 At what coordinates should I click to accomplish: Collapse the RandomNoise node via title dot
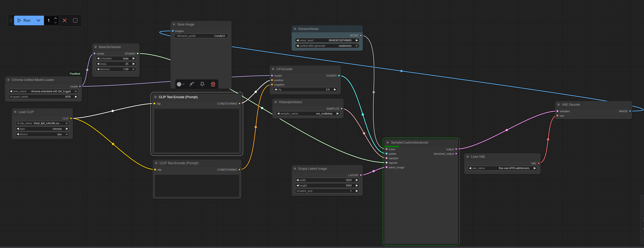tap(295, 29)
